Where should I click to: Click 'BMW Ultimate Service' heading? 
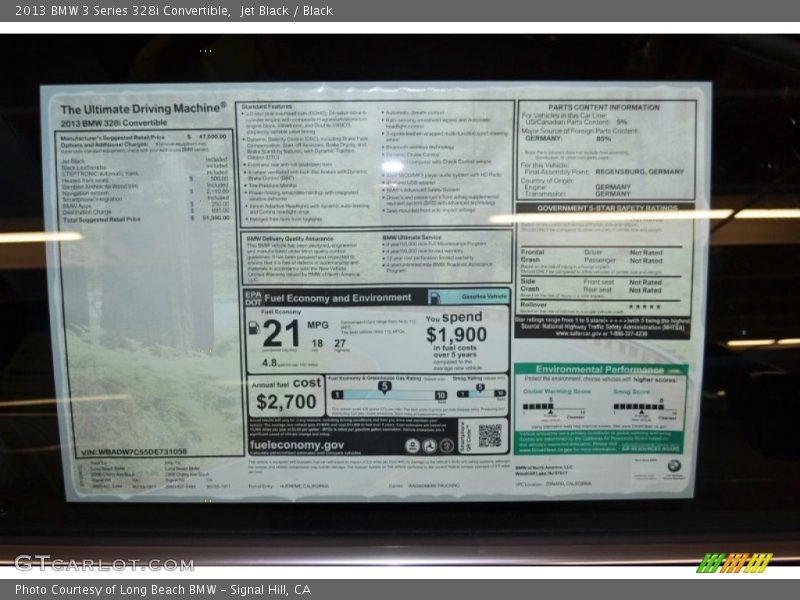click(x=412, y=237)
